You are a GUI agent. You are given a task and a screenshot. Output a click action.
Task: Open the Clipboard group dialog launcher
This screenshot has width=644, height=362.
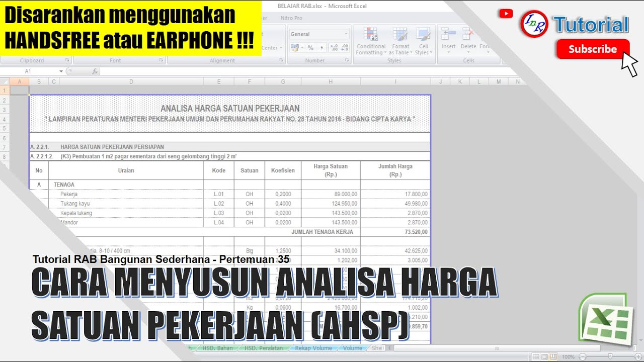(x=68, y=60)
